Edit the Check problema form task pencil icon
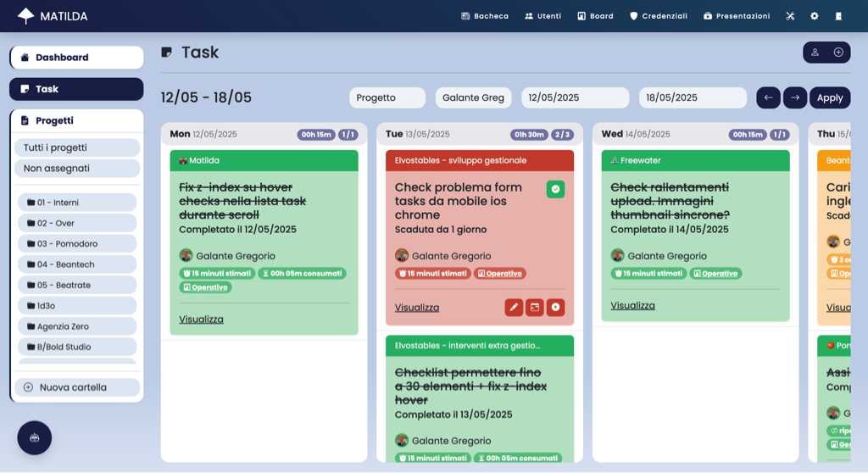 514,308
